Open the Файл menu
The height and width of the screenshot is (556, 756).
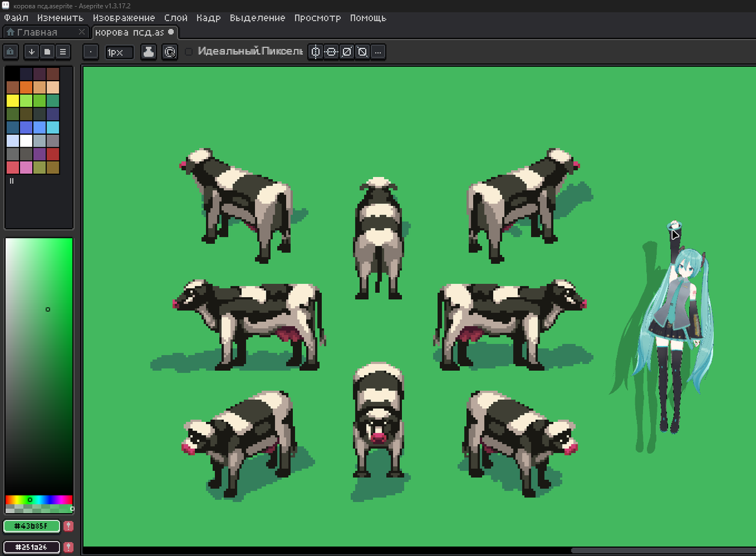click(16, 18)
